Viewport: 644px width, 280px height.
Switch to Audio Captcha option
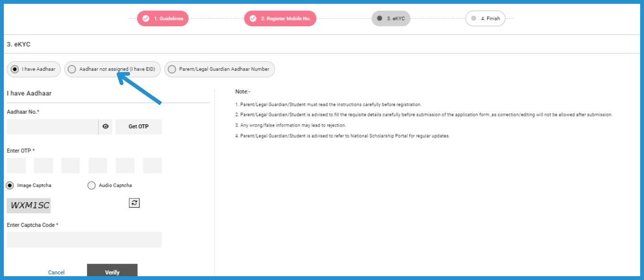(x=91, y=185)
